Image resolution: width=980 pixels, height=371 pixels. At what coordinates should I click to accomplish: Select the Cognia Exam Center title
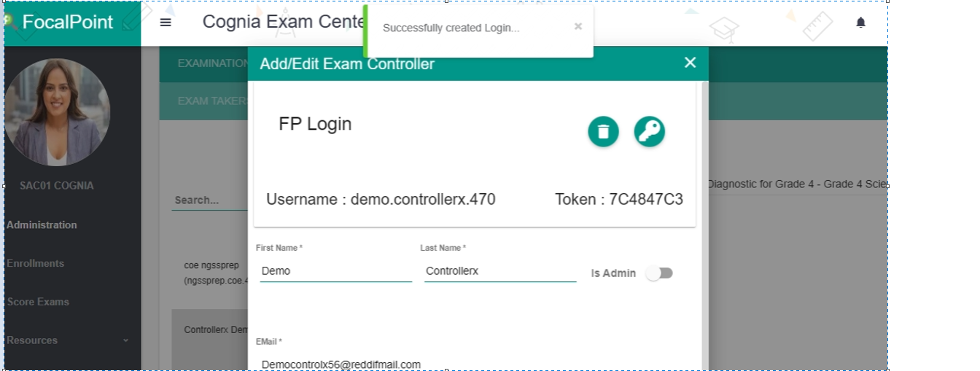point(284,22)
